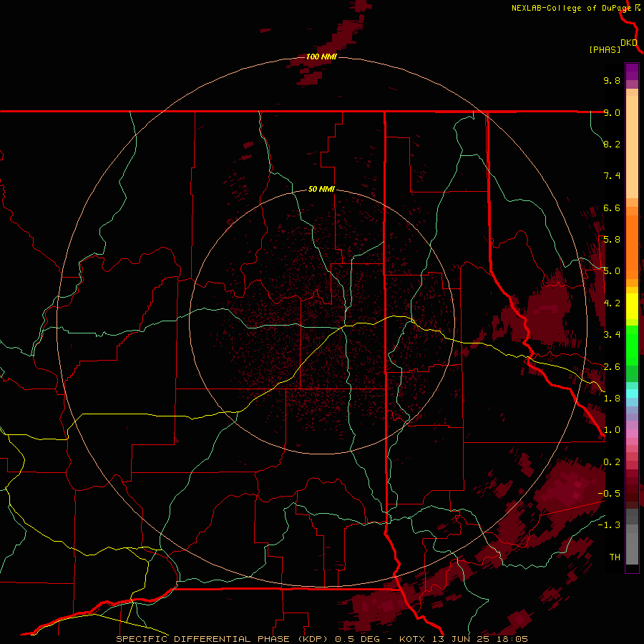Pick the pink segment of the color bar
644x644 pixels.
(x=632, y=434)
